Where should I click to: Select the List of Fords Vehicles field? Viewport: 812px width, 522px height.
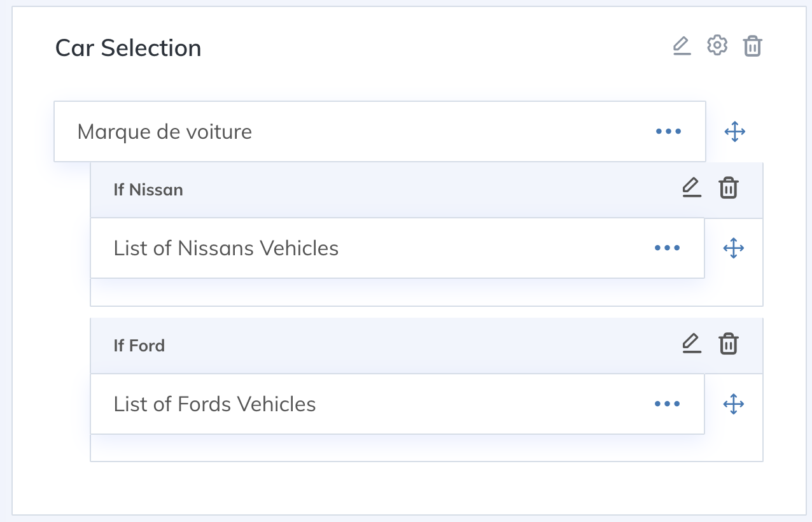(x=397, y=404)
